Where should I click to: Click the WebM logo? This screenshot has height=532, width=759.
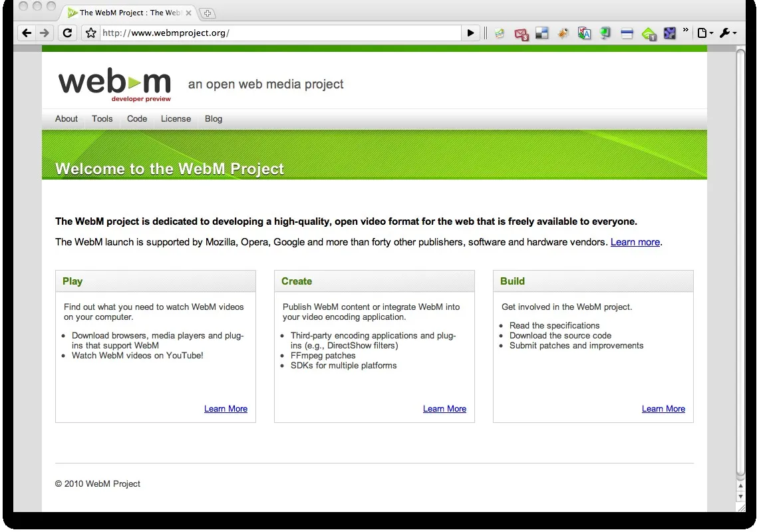[x=114, y=84]
